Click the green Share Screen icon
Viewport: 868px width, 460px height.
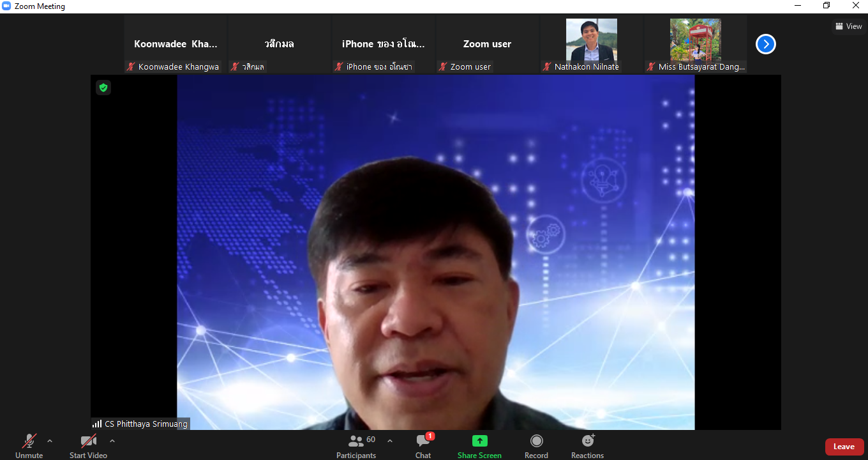[x=479, y=441]
